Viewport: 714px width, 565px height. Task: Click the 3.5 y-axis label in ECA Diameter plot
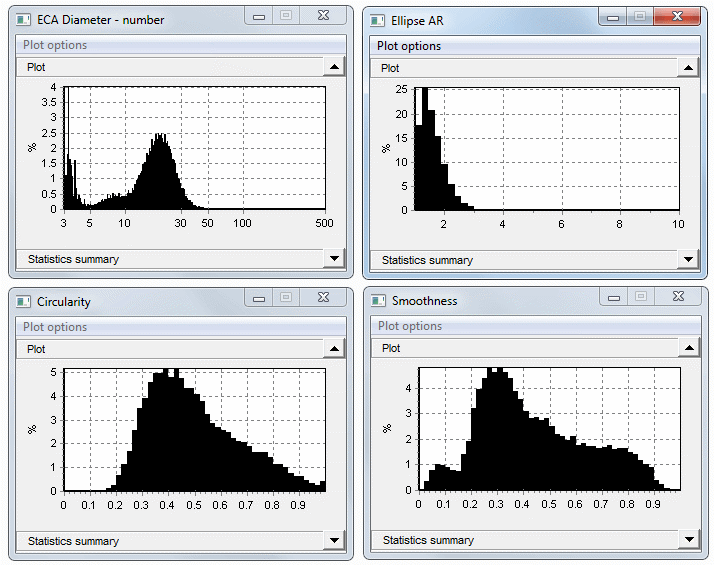49,102
